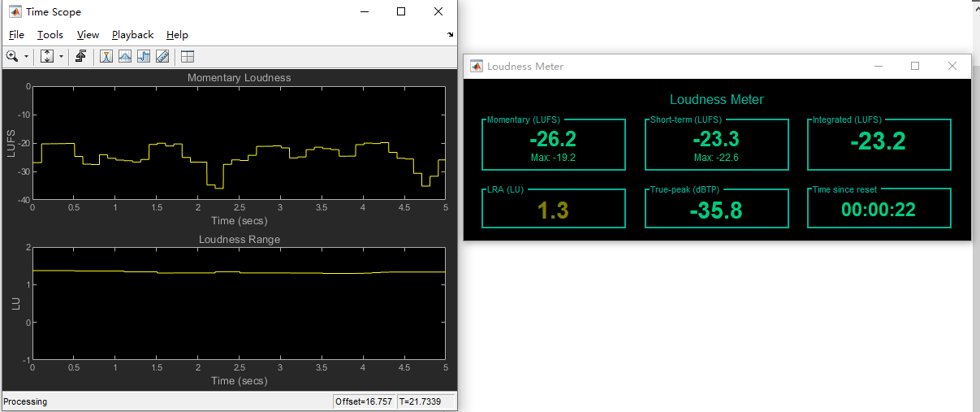980x412 pixels.
Task: Click the Short-term (LUFS) panel label
Action: pos(686,120)
